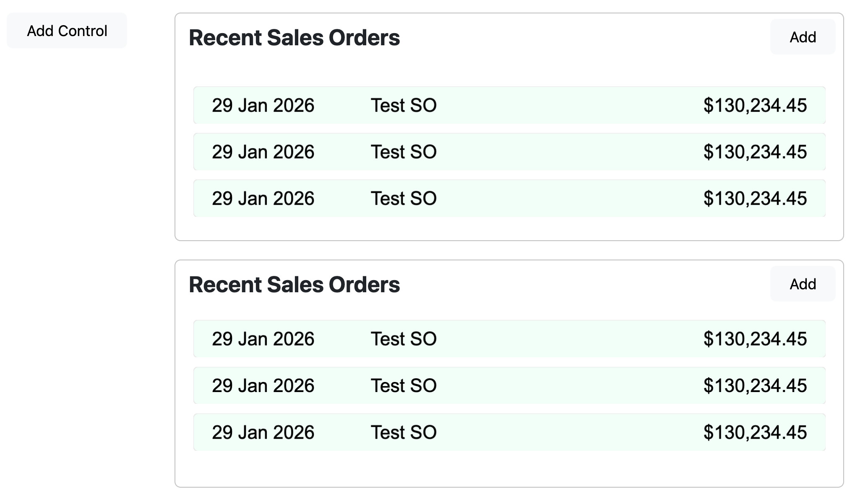Open first Test SO order in lower panel
Screen dimensions: 855x504
click(404, 339)
